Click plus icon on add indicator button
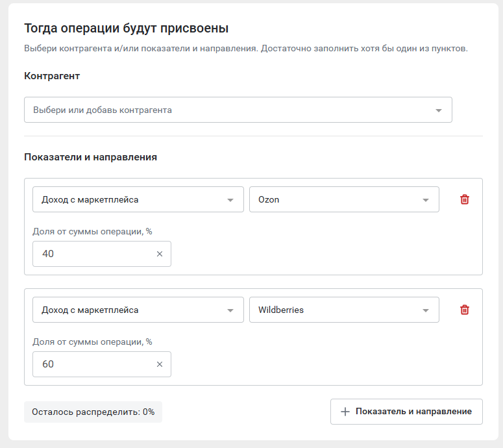 [x=345, y=412]
